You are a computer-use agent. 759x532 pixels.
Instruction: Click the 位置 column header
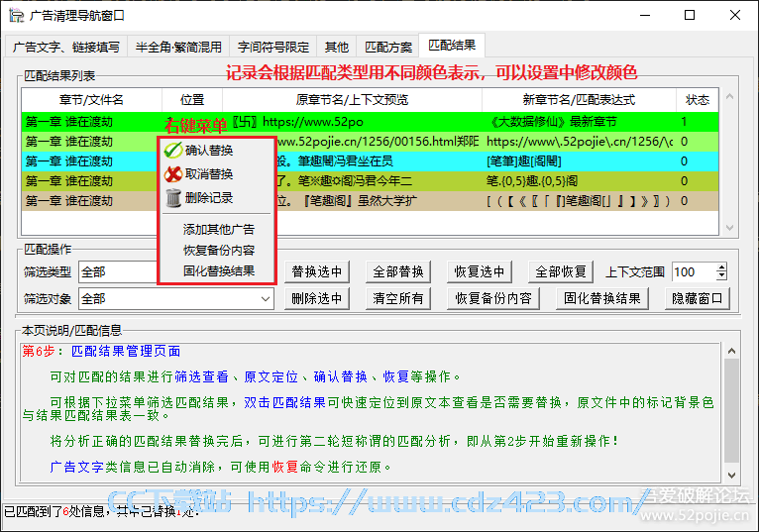[192, 100]
